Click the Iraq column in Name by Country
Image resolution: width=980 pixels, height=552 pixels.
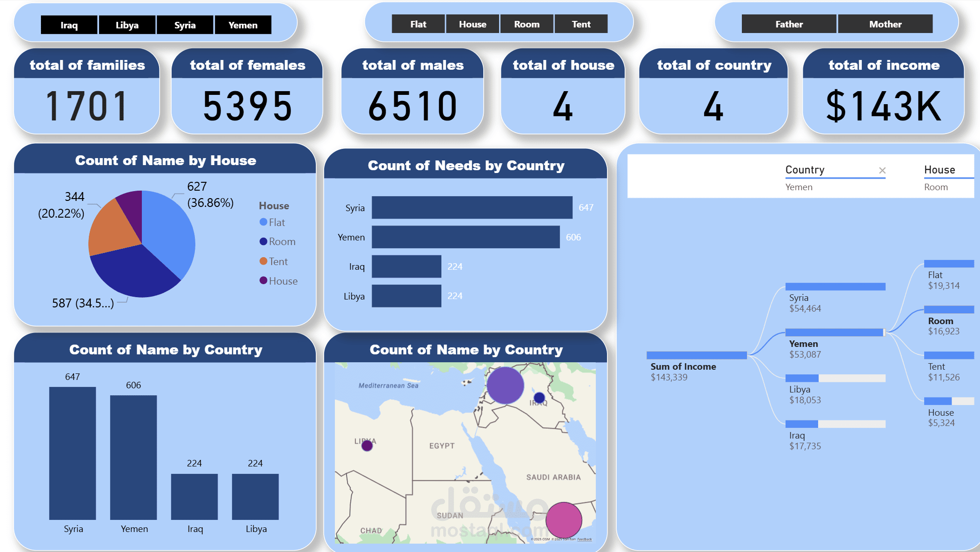tap(194, 497)
